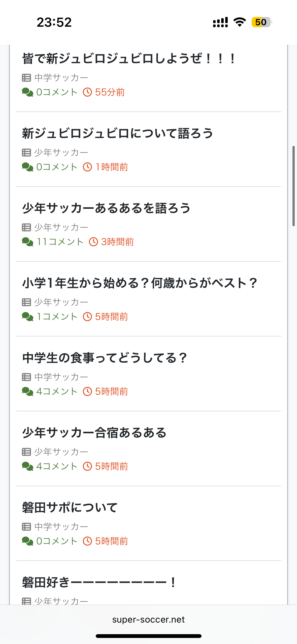Click comment bubble icon beside 1コメント

pos(27,317)
